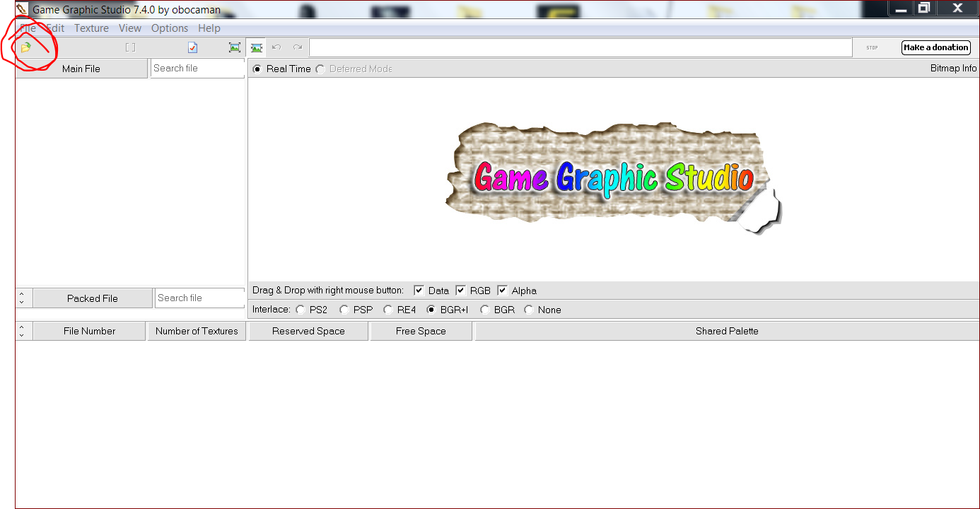Click the Number of Textures column header
Screen dimensions: 980x509
click(x=197, y=331)
